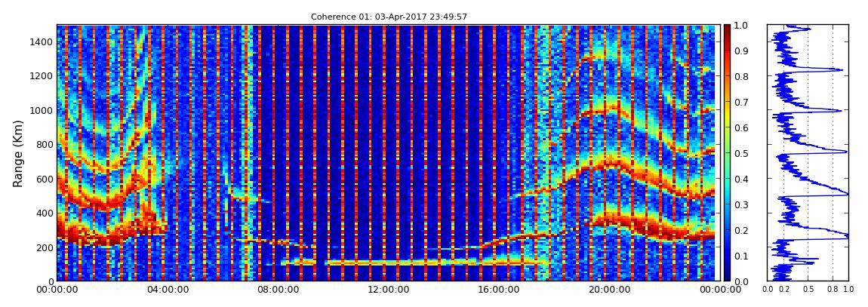Click the dark red top of the colorbar
The image size is (868, 307).
tap(727, 29)
